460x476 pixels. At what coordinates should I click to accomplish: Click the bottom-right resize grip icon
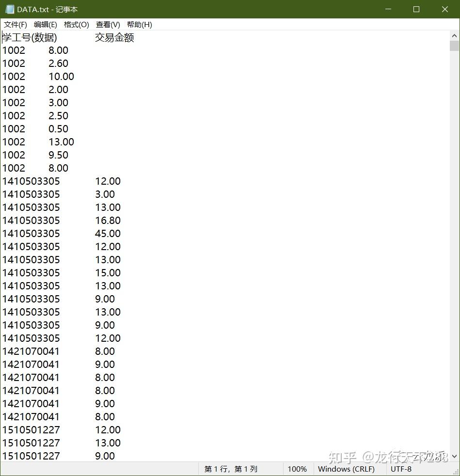pos(456,471)
